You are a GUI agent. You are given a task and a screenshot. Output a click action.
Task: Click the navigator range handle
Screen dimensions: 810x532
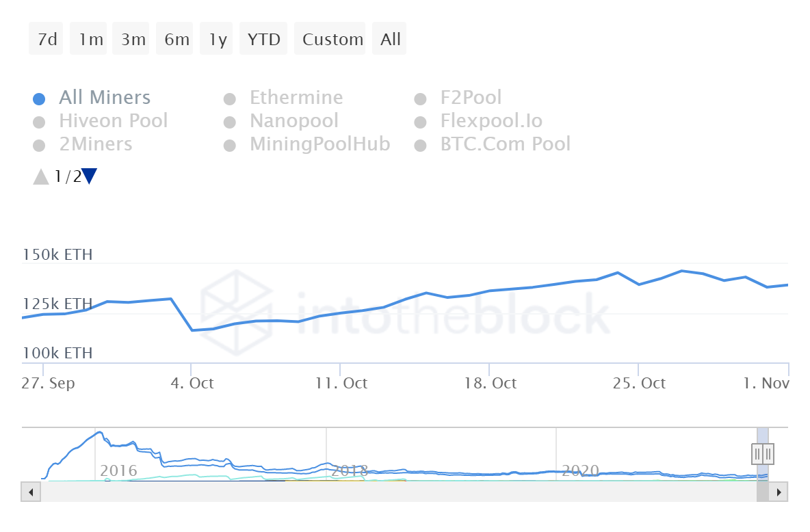(763, 454)
